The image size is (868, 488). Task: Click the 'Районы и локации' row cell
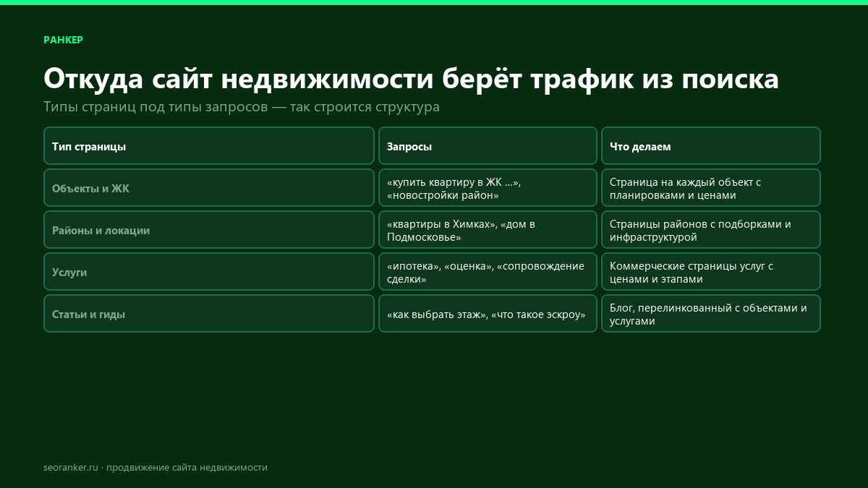pos(209,230)
